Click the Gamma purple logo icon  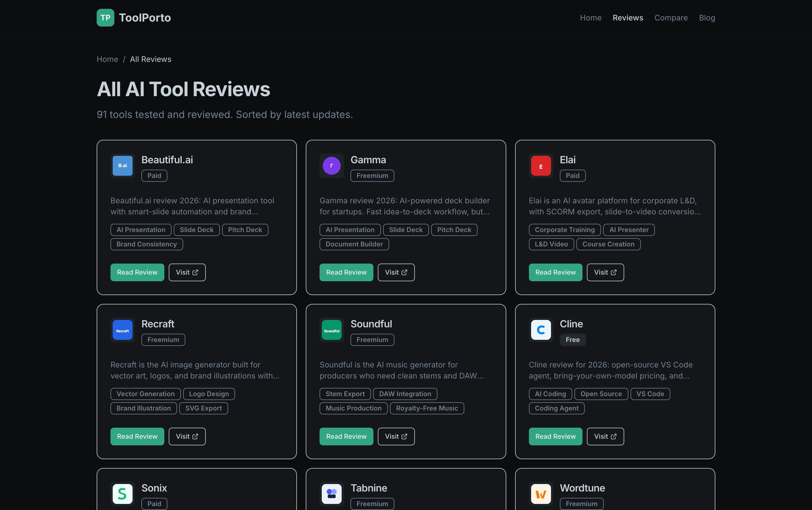pyautogui.click(x=331, y=165)
